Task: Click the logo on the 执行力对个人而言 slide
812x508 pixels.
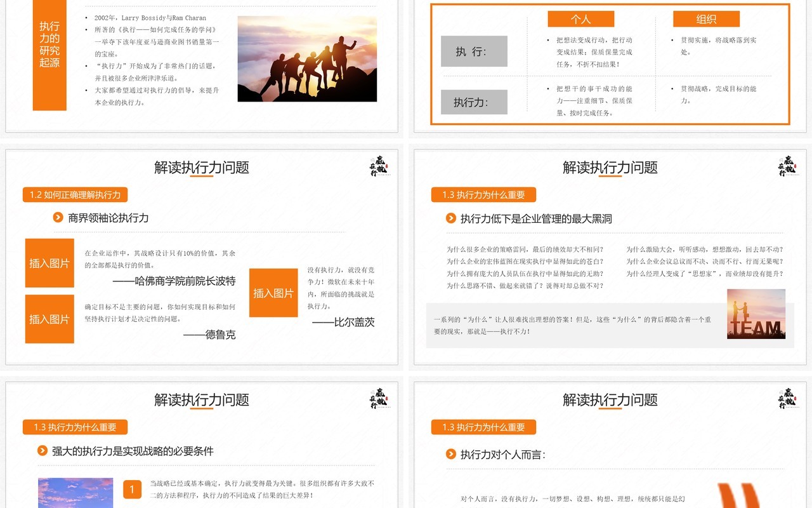Action: click(x=787, y=398)
